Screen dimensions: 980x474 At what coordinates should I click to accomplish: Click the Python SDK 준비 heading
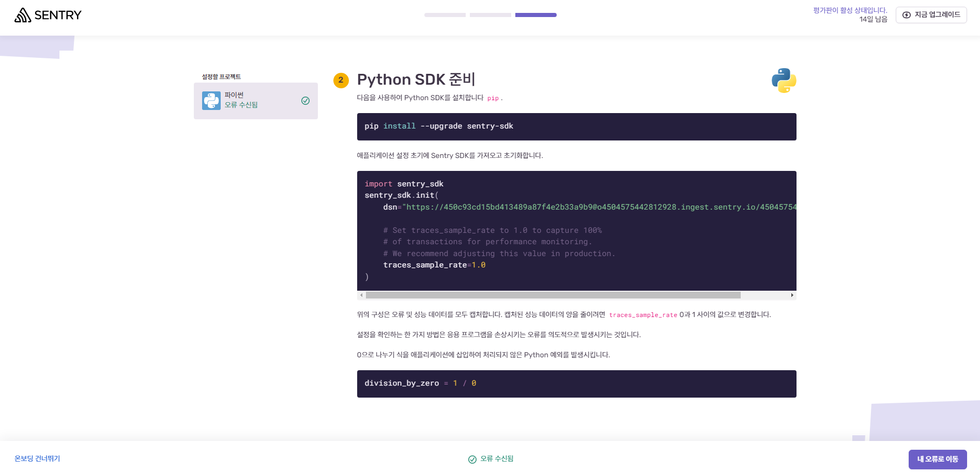click(416, 80)
